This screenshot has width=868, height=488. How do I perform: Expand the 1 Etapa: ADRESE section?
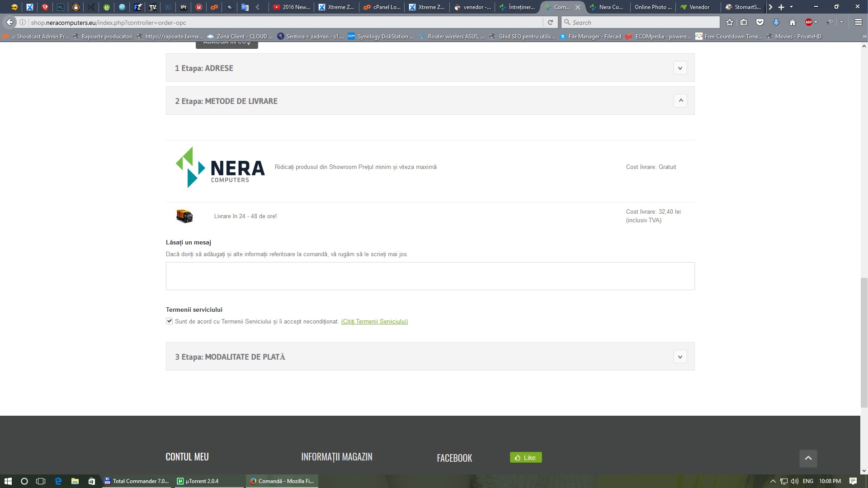[680, 68]
